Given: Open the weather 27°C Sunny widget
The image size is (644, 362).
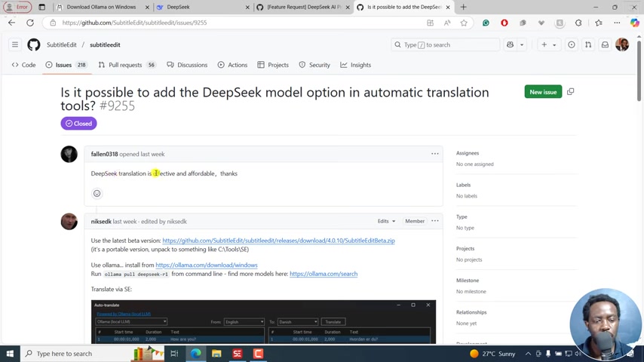Looking at the screenshot, I should (x=492, y=354).
